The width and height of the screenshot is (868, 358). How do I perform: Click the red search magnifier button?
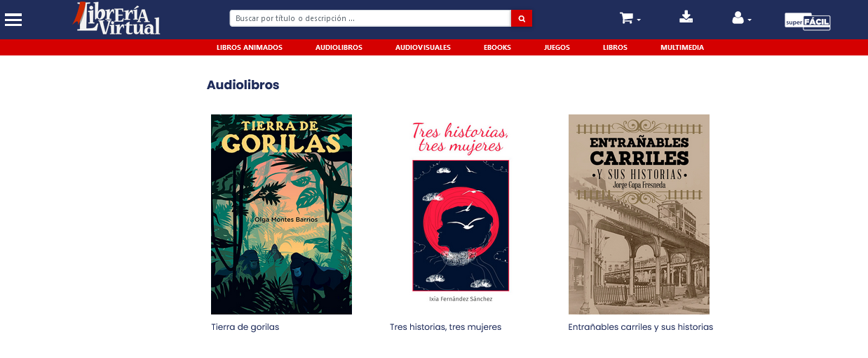click(522, 18)
